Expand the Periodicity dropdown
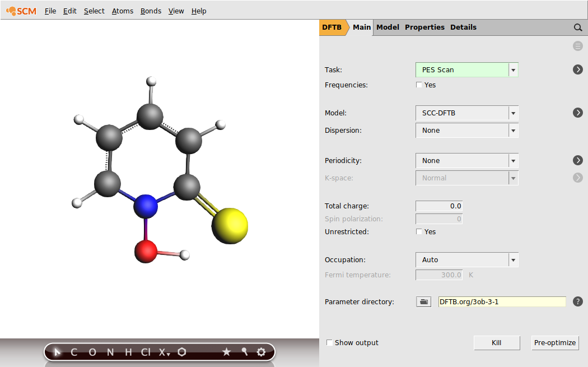The image size is (588, 367). pyautogui.click(x=467, y=161)
